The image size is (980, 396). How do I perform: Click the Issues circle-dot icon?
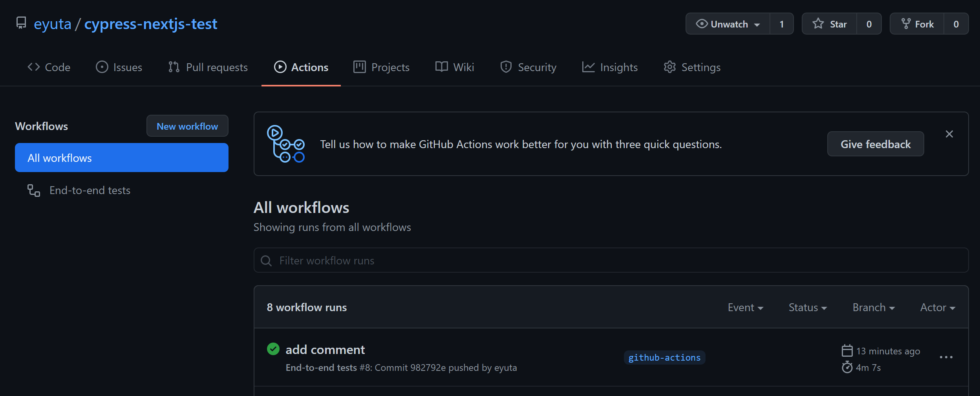(102, 67)
